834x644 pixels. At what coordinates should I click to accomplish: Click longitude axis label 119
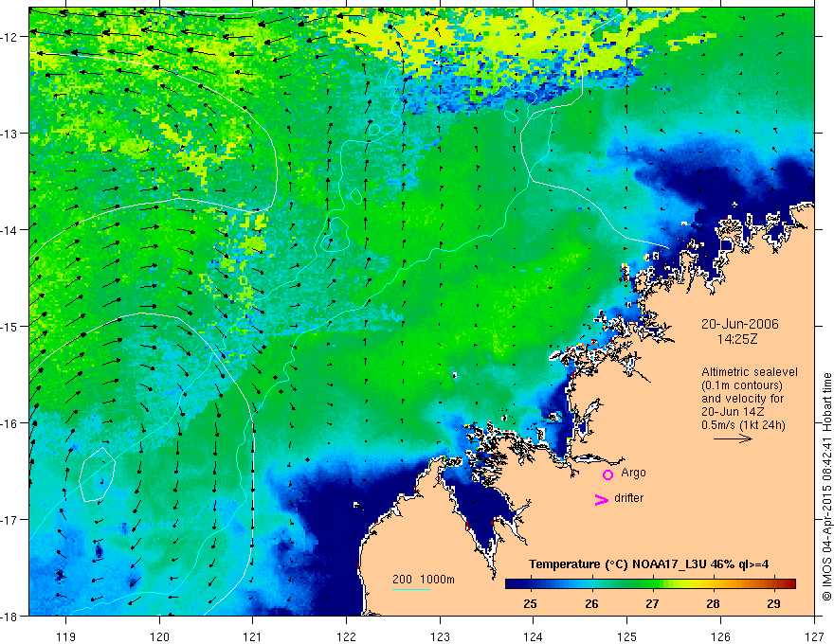coord(66,636)
